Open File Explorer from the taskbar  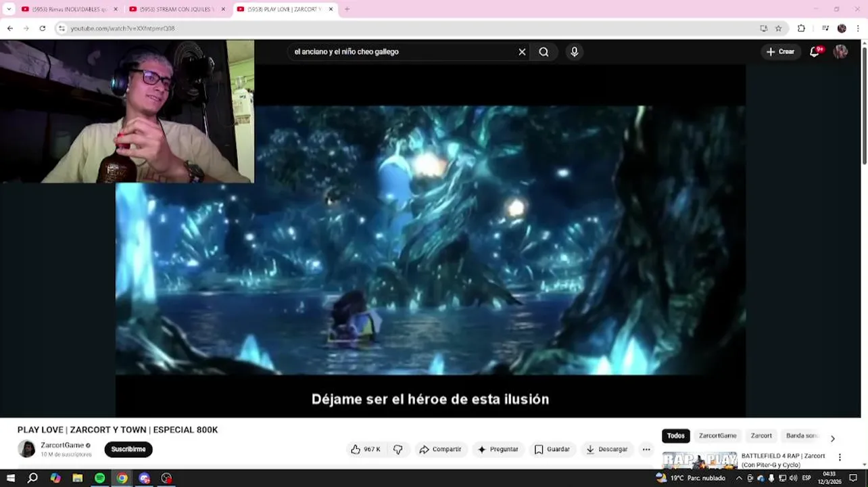(x=78, y=478)
